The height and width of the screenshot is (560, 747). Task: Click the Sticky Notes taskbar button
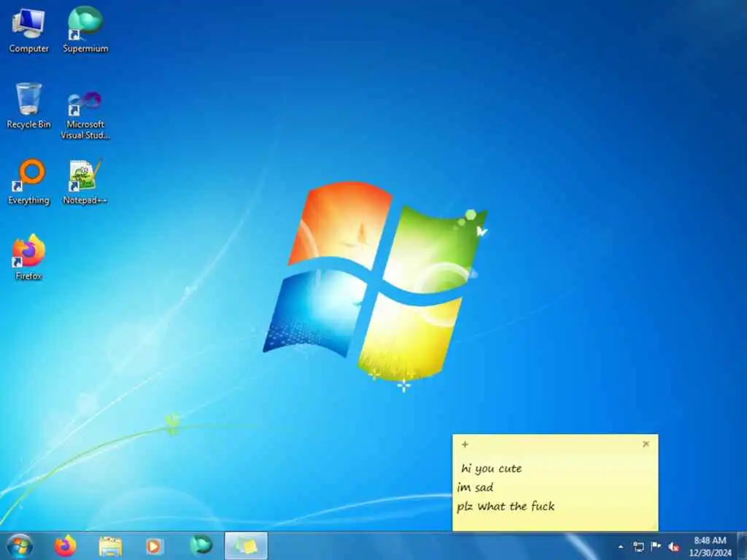click(246, 545)
